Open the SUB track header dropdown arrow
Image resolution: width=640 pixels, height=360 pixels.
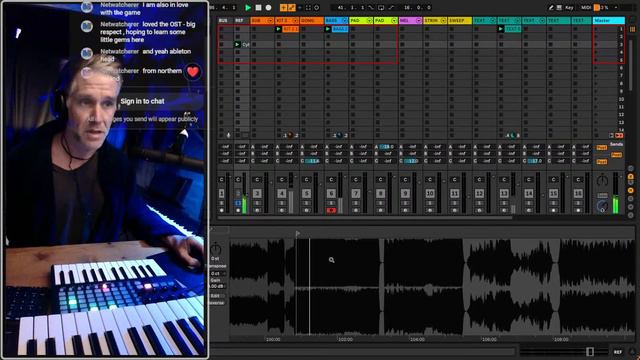(270, 20)
